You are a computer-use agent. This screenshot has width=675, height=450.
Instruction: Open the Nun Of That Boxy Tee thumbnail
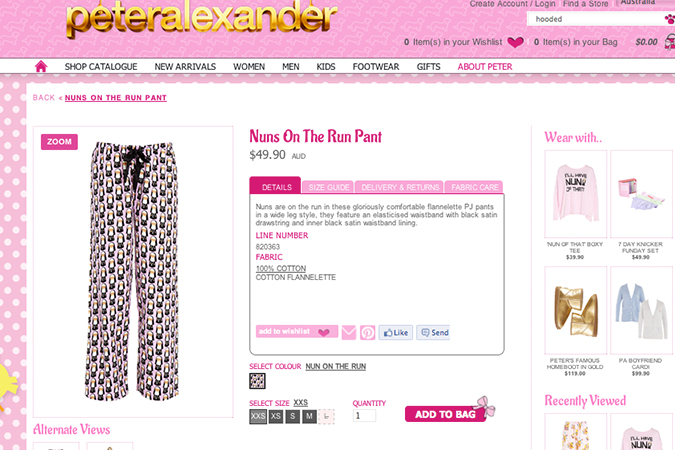point(576,194)
